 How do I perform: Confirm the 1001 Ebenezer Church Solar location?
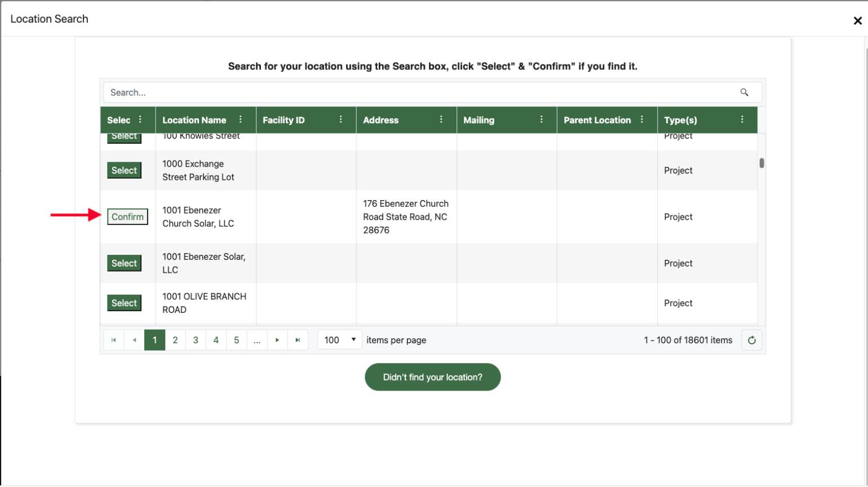tap(127, 216)
